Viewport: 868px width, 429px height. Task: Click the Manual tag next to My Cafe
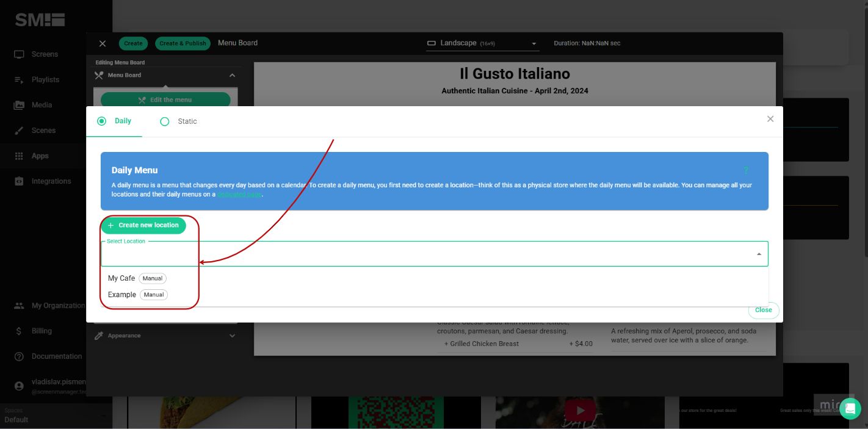point(153,278)
